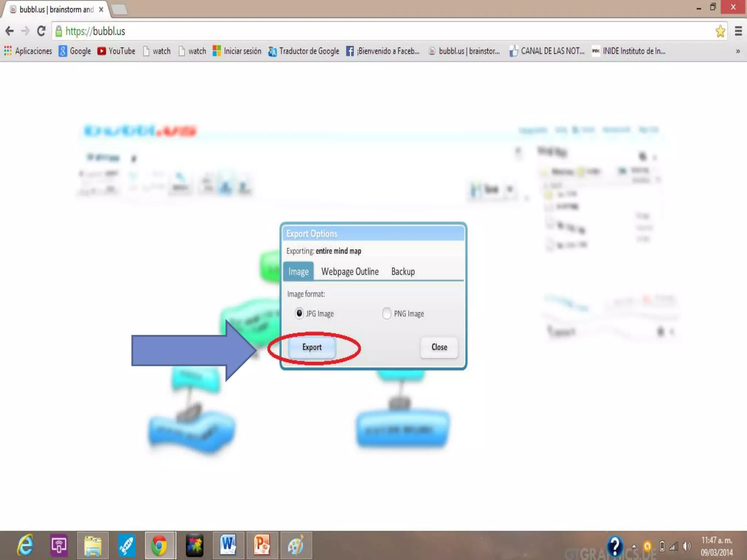The image size is (747, 560).
Task: Click the browser back arrow
Action: point(10,31)
